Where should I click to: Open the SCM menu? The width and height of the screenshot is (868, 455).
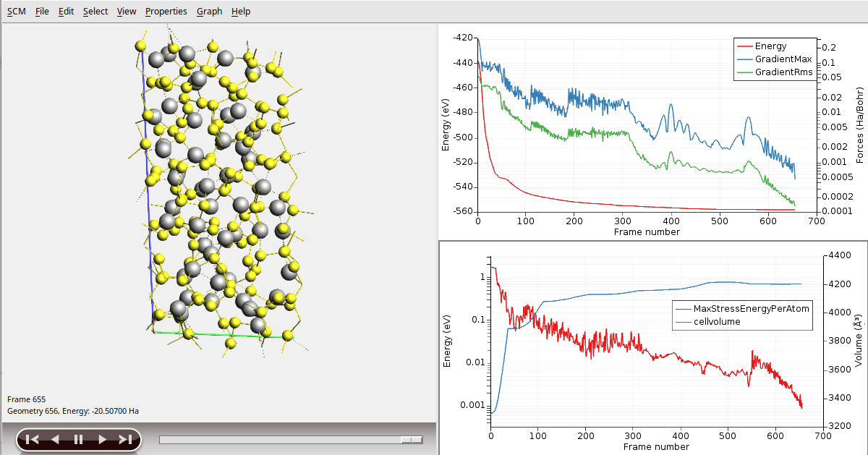[x=16, y=12]
